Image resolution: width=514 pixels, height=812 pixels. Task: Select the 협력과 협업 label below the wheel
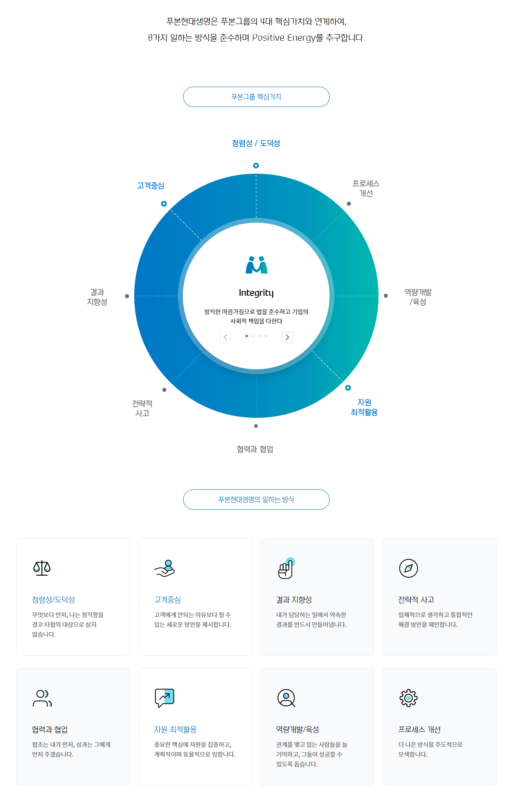(255, 449)
